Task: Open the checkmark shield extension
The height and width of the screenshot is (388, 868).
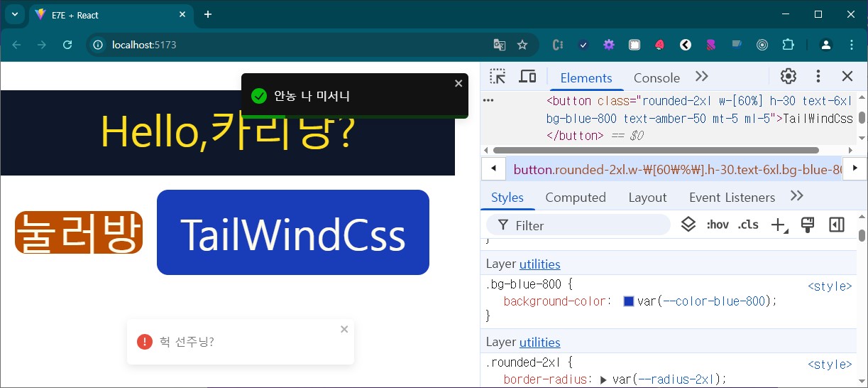Action: 583,45
